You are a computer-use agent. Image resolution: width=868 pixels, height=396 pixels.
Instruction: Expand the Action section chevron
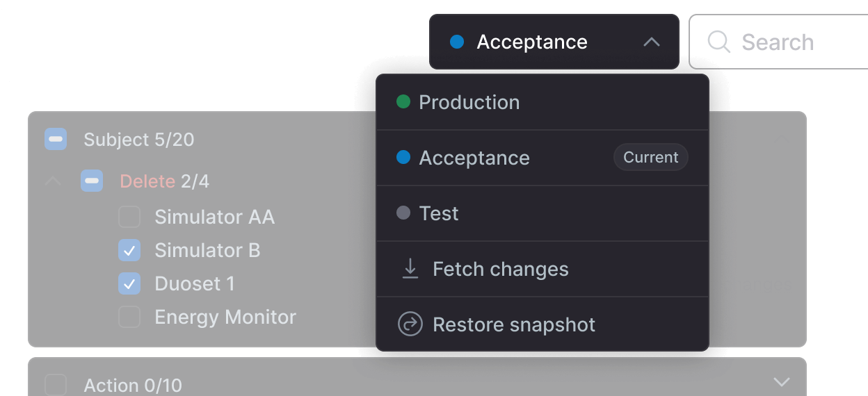(x=782, y=382)
